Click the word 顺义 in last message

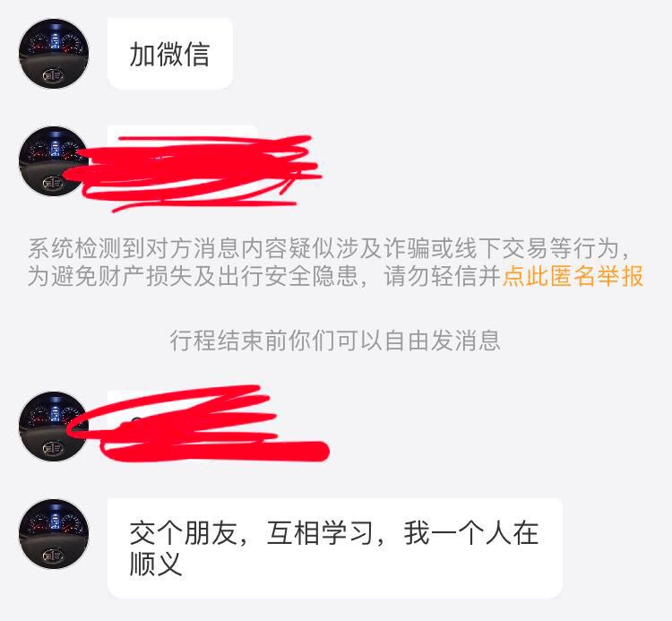pyautogui.click(x=156, y=564)
